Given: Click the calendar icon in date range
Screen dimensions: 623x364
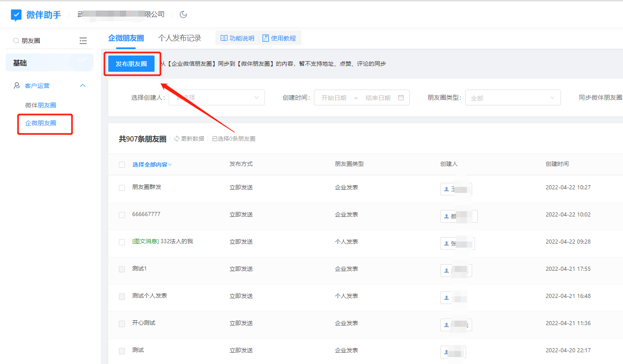Looking at the screenshot, I should coord(401,98).
